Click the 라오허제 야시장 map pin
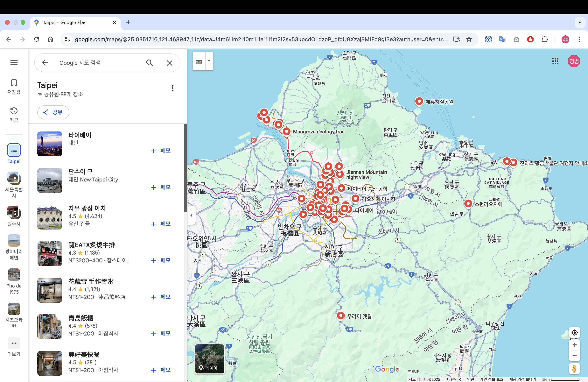 (355, 198)
